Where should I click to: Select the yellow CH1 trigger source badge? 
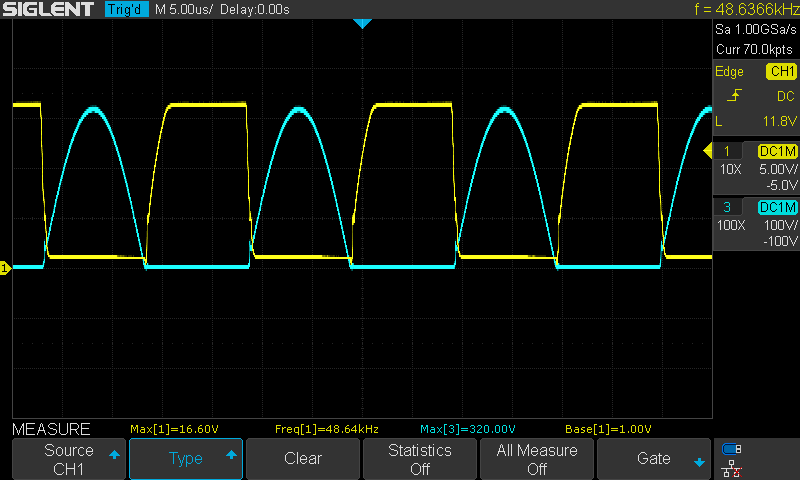pyautogui.click(x=781, y=71)
